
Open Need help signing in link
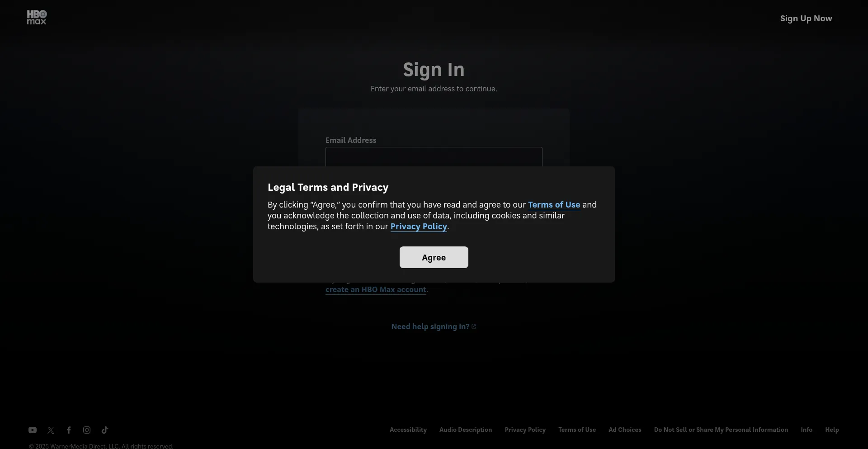[430, 326]
